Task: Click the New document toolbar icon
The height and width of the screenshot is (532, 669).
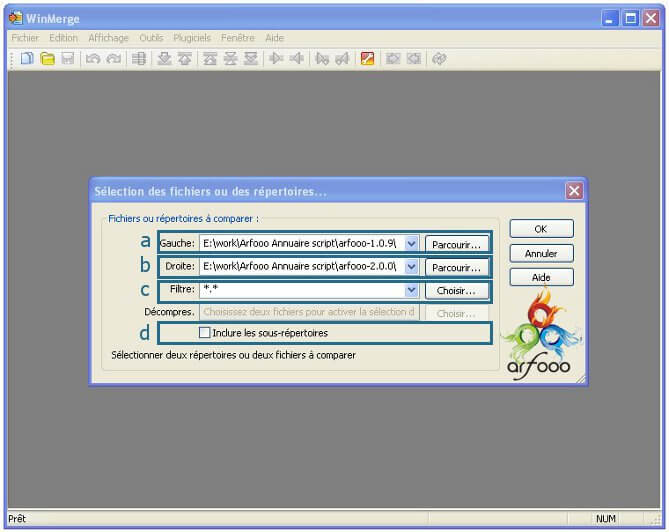Action: click(x=27, y=59)
